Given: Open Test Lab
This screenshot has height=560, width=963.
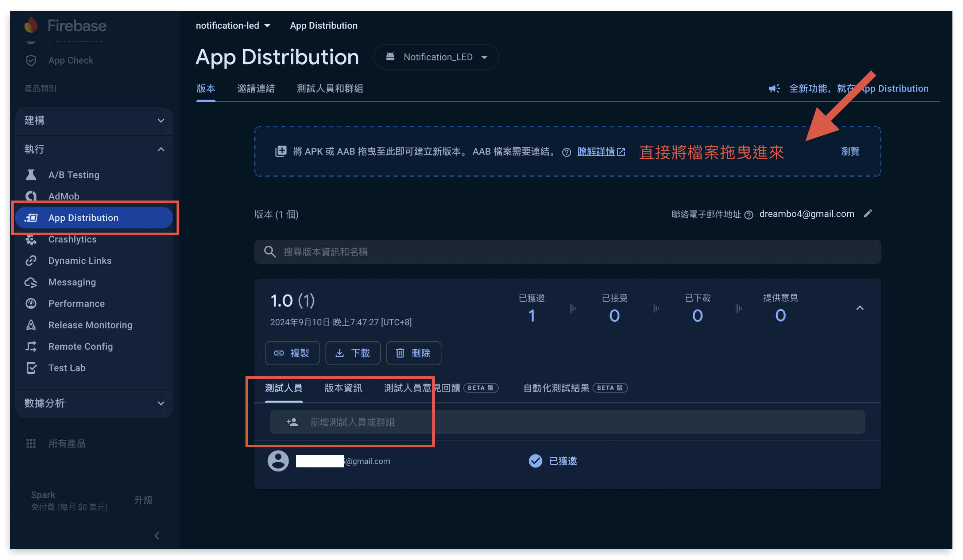Looking at the screenshot, I should tap(67, 367).
